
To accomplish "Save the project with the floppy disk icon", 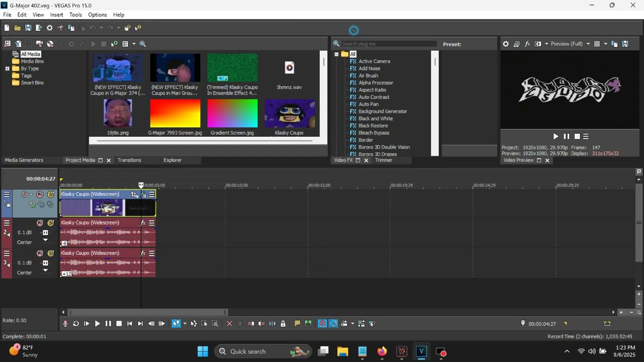I will (28, 28).
